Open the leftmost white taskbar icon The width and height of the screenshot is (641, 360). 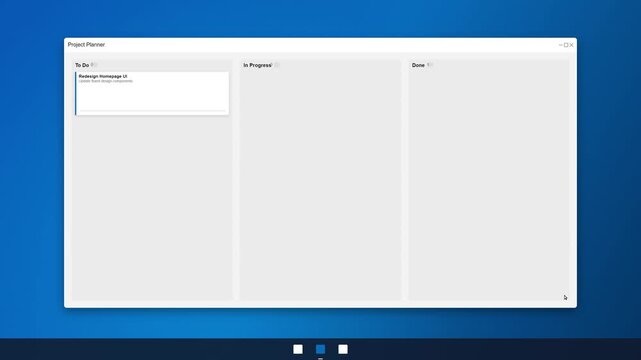pyautogui.click(x=298, y=349)
